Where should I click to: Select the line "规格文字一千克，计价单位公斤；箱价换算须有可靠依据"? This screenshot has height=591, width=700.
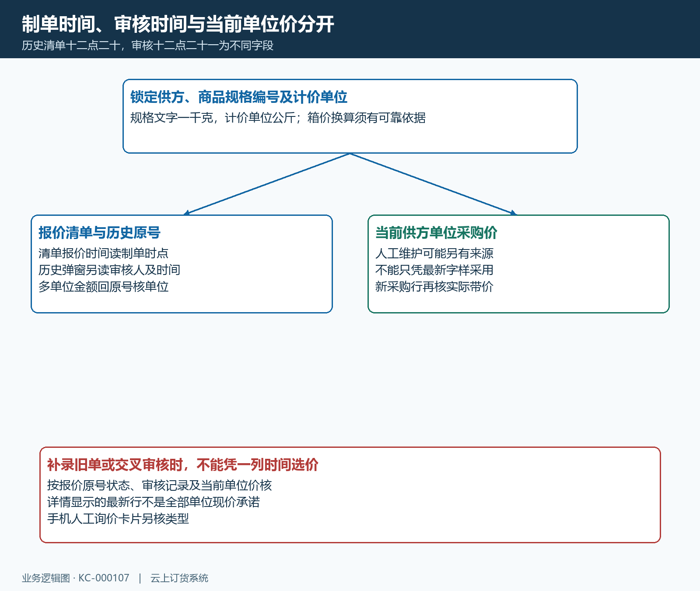pos(278,118)
